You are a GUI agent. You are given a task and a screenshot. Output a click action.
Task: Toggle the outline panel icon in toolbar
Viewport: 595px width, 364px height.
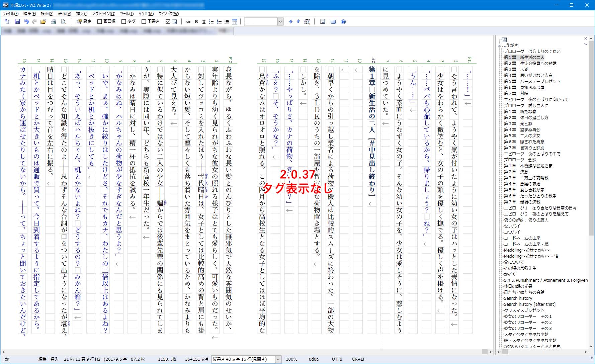click(323, 21)
